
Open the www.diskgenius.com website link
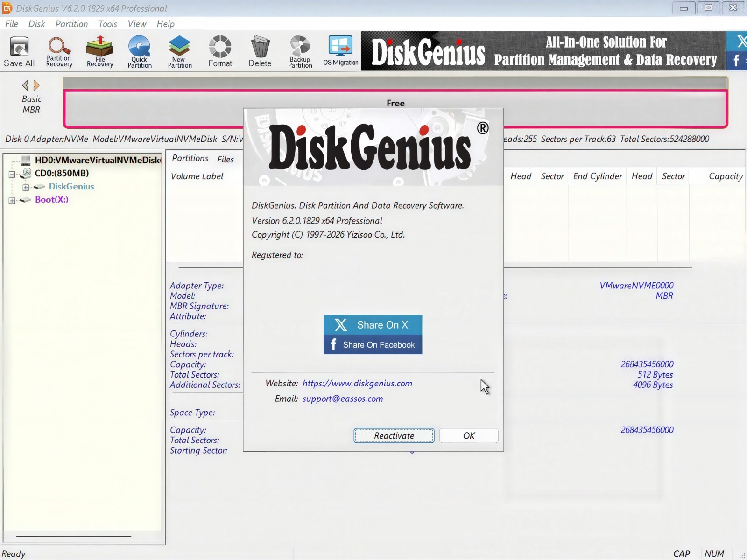357,383
